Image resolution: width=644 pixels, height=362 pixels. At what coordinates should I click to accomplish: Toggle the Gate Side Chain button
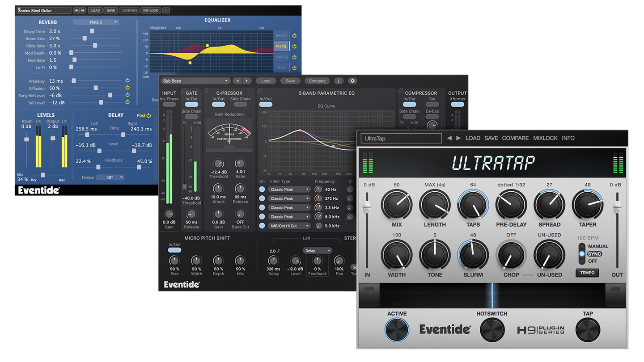[191, 117]
